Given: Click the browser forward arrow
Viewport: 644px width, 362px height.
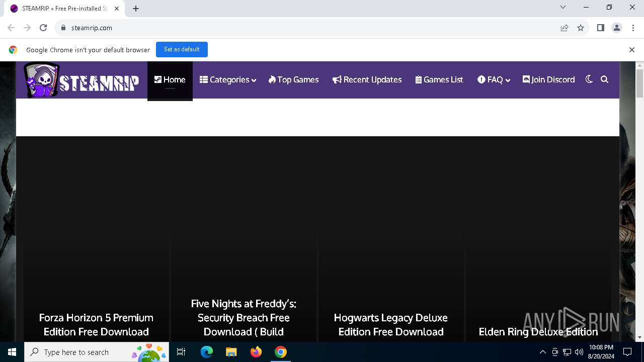Looking at the screenshot, I should click(x=27, y=28).
